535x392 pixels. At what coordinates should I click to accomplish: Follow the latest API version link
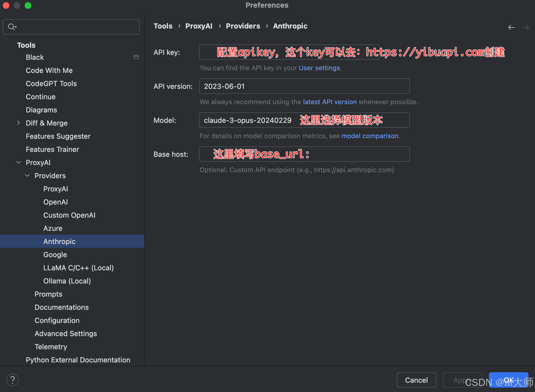tap(330, 102)
